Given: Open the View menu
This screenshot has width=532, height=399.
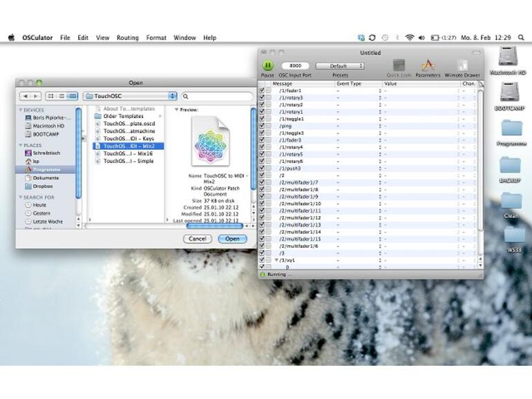Looking at the screenshot, I should (102, 38).
